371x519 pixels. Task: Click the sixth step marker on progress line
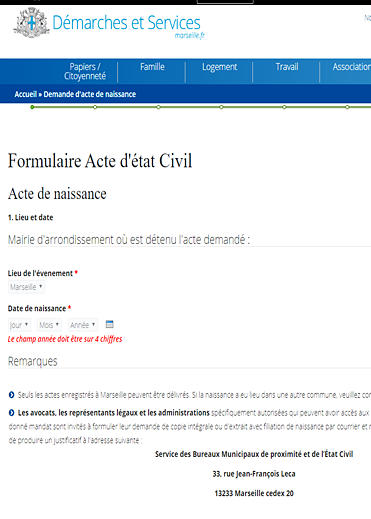click(x=347, y=107)
